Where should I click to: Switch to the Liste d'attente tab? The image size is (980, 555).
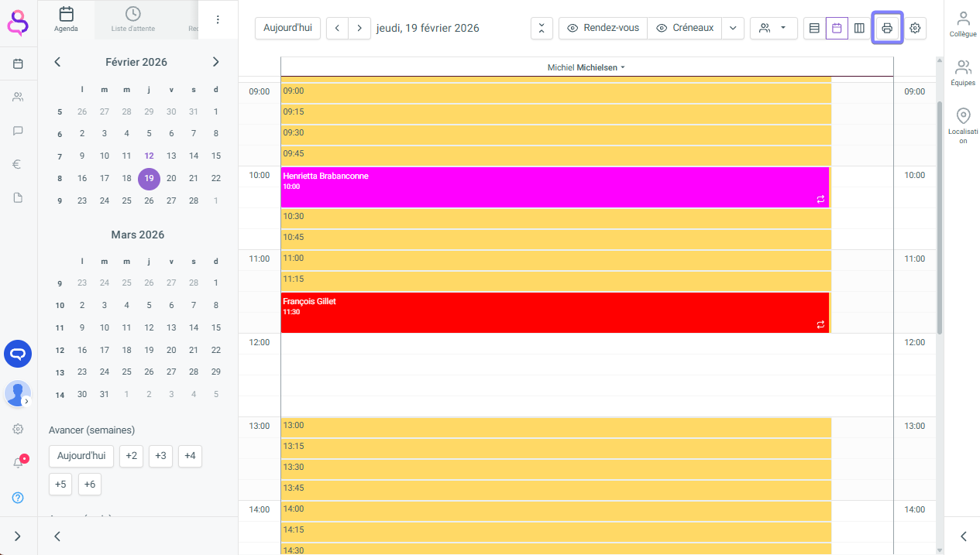point(133,20)
